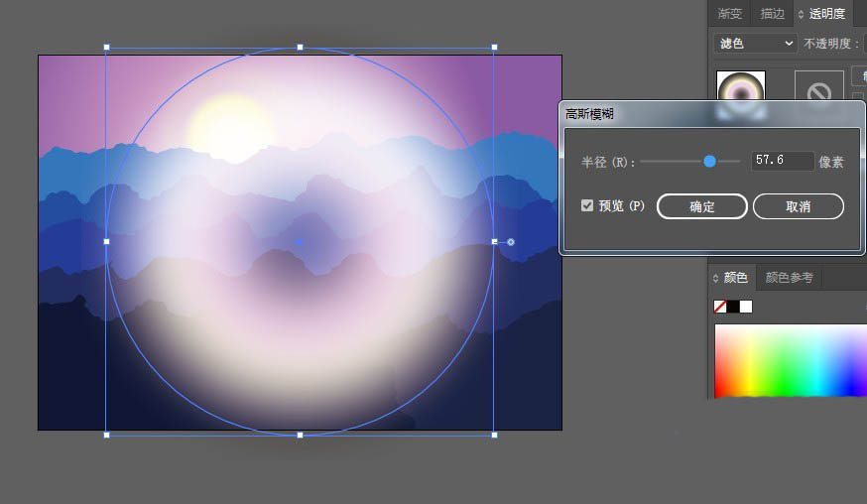867x504 pixels.
Task: Select the None color swatch
Action: tap(720, 307)
